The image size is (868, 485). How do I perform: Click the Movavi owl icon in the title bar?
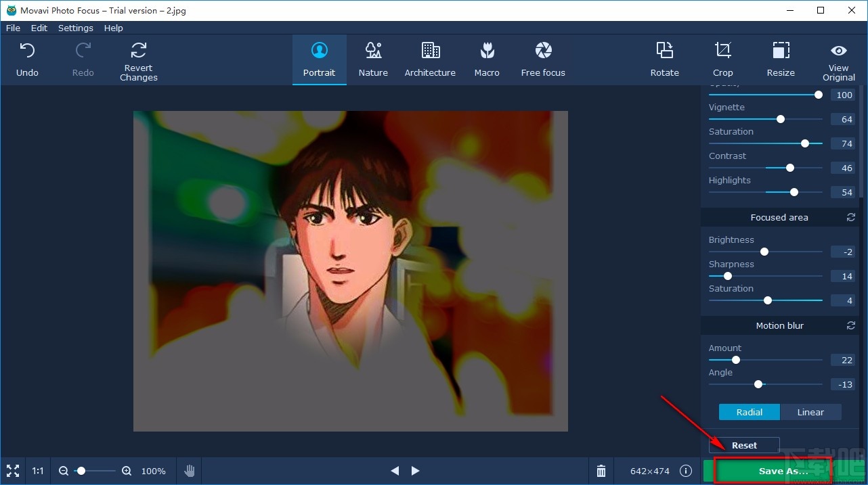[x=11, y=10]
